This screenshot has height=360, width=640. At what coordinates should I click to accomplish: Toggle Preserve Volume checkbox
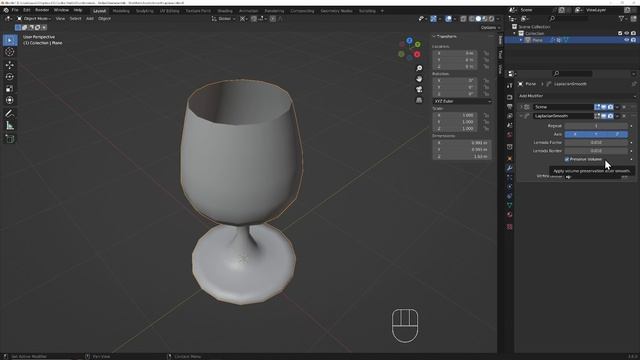567,159
